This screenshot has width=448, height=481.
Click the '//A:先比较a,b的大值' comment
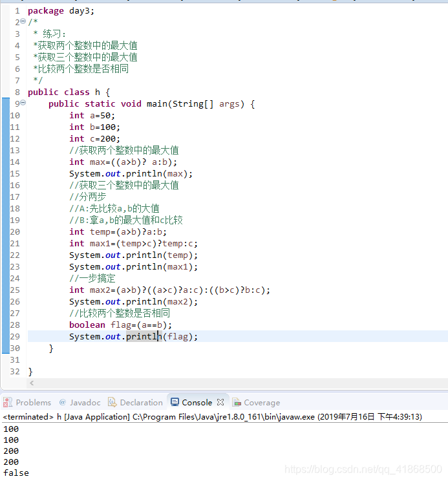point(114,209)
